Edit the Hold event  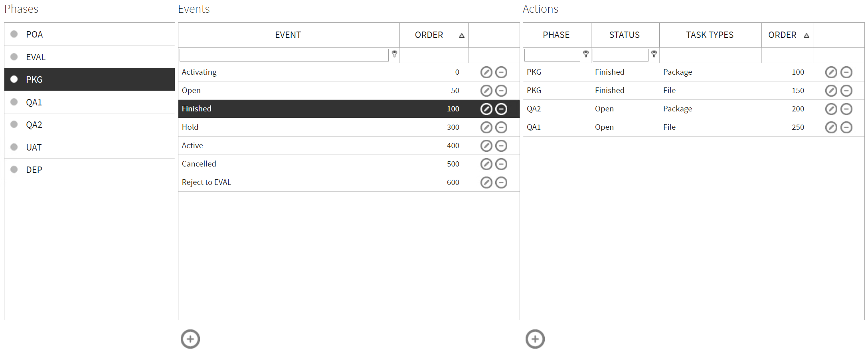coord(486,127)
